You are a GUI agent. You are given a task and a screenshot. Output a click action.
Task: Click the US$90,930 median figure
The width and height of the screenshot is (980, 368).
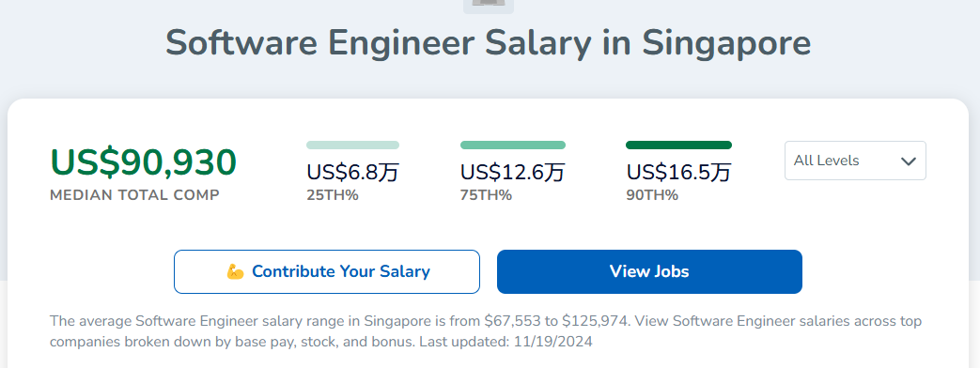click(x=143, y=162)
